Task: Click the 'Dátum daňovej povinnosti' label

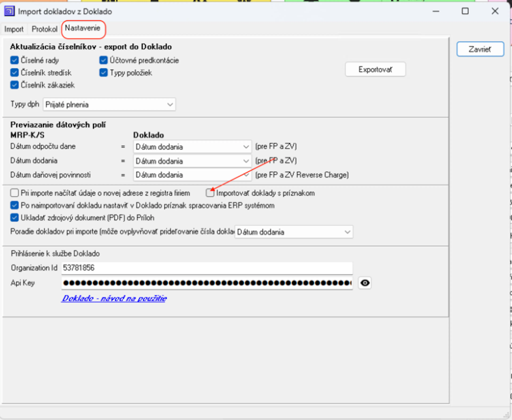Action: [x=51, y=175]
